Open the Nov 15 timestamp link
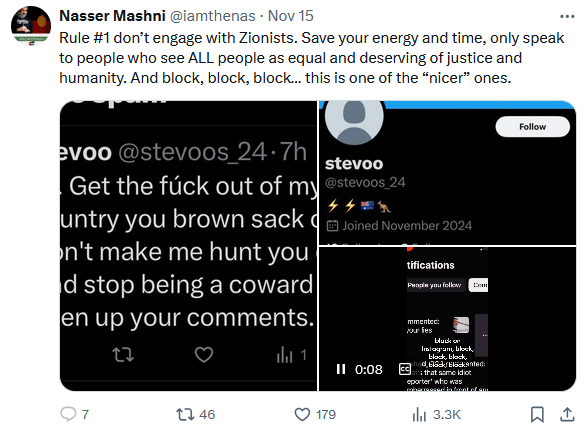This screenshot has height=432, width=587. point(291,16)
